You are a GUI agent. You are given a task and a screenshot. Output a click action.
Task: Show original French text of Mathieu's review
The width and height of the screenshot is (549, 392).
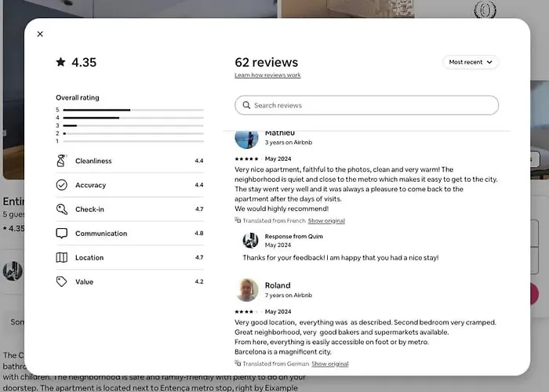click(326, 221)
